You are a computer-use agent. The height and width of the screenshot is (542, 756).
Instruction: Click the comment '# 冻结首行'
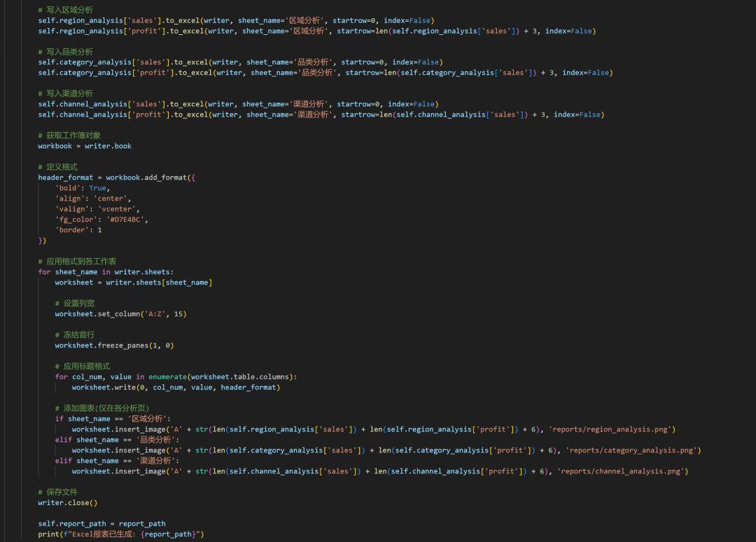click(74, 335)
